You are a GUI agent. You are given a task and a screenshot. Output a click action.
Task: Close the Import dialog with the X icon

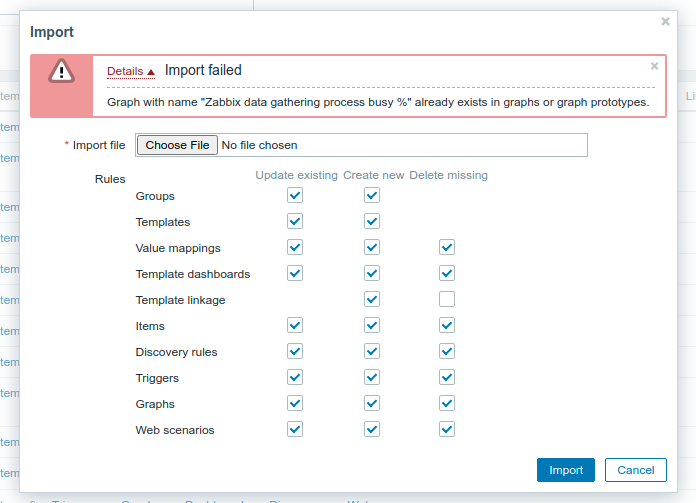click(x=665, y=21)
